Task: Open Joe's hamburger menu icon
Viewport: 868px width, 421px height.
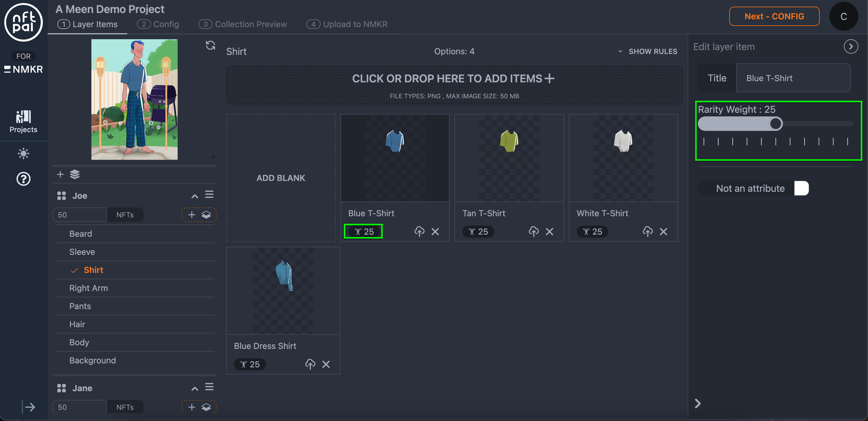Action: [209, 195]
